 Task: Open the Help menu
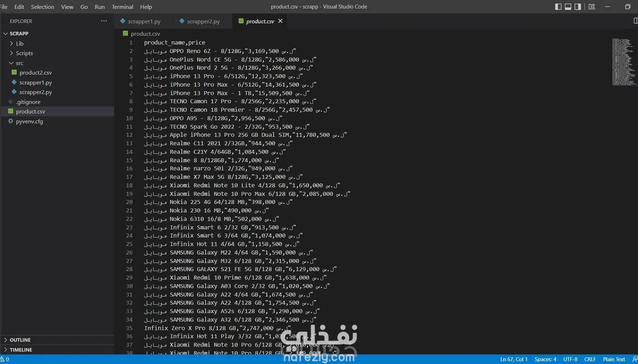pos(146,7)
